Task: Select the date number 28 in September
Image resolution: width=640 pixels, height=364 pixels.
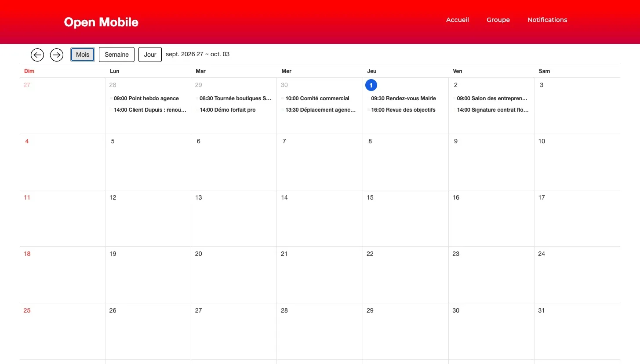Action: point(113,85)
